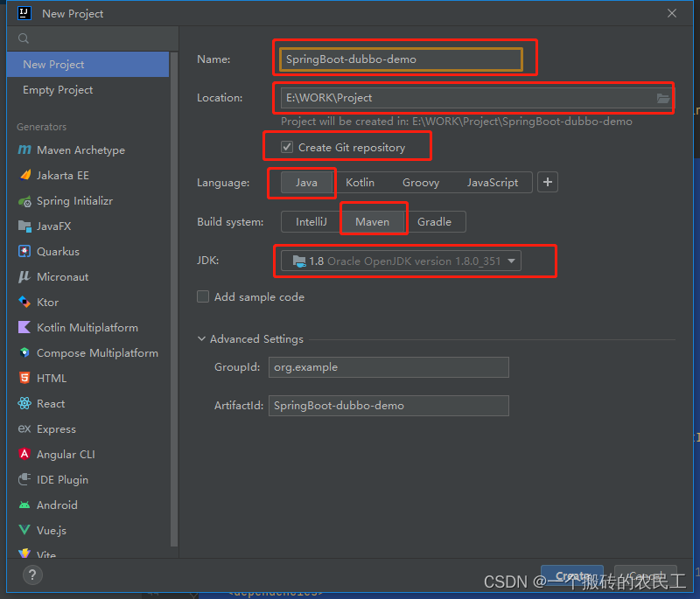Choose Gradle build system
The height and width of the screenshot is (599, 700).
tap(434, 221)
